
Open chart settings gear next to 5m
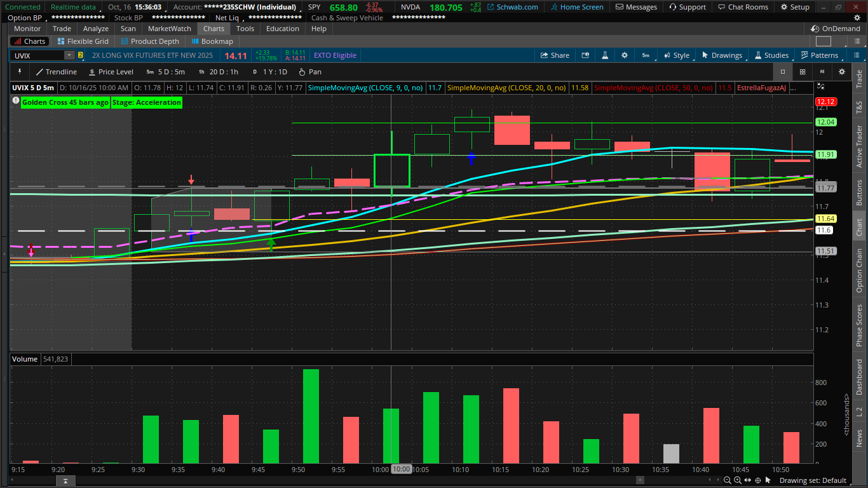pos(625,55)
